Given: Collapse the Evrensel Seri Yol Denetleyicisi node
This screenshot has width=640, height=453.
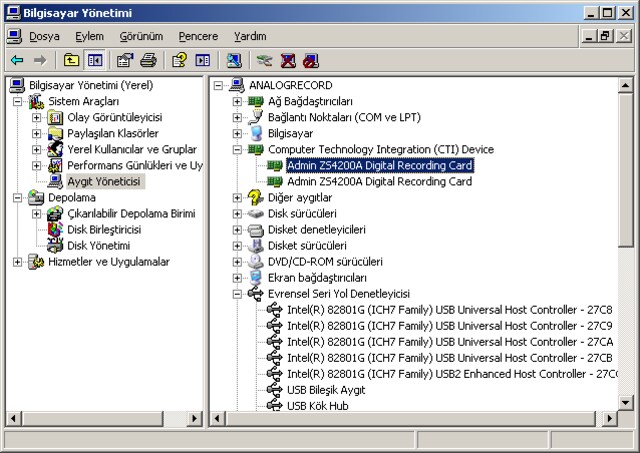Looking at the screenshot, I should point(237,294).
